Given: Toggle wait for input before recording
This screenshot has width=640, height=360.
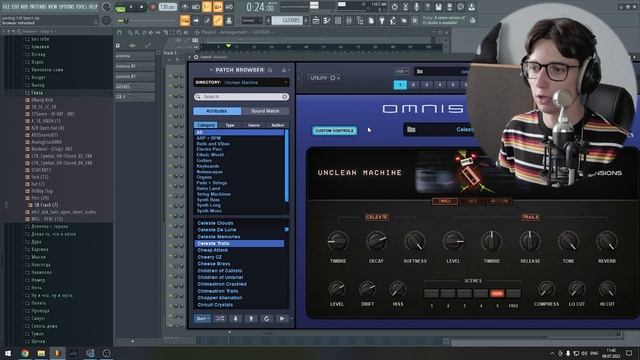Looking at the screenshot, I should 196,7.
